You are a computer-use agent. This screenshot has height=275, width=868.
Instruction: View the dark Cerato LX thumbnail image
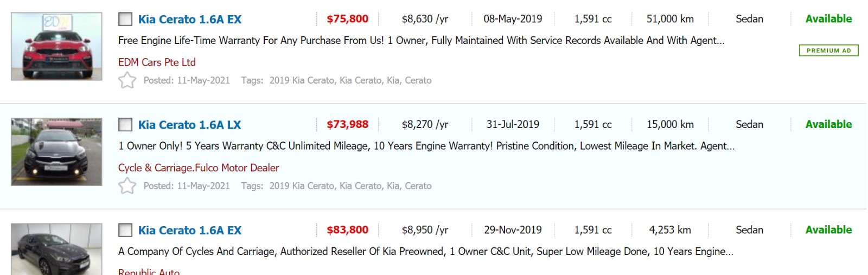coord(56,152)
